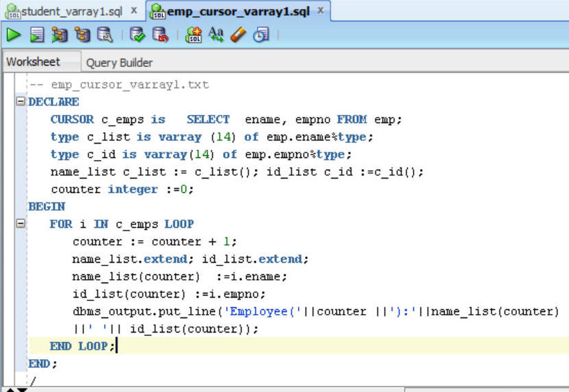Click the Run Script icon
Screen dimensions: 569x392
[37, 35]
